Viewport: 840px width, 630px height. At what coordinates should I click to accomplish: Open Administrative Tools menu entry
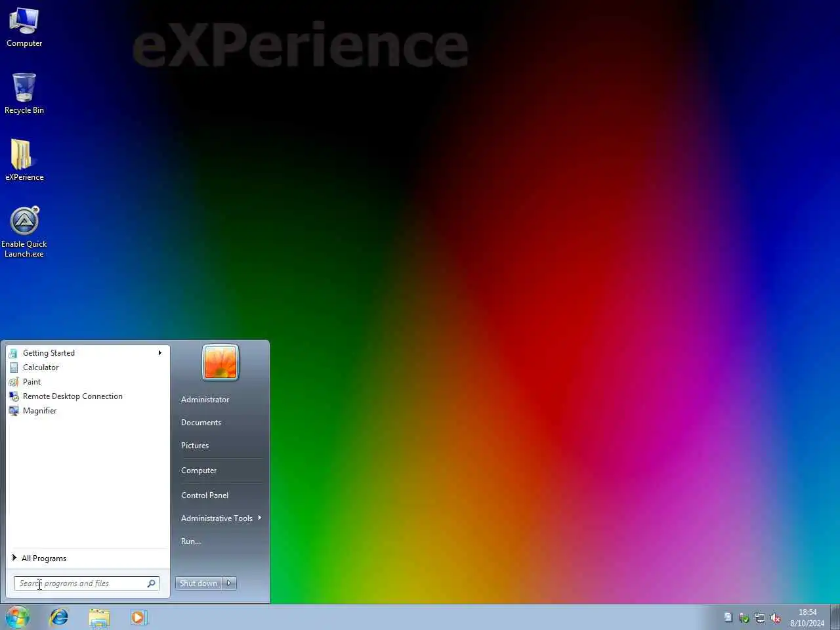pyautogui.click(x=217, y=518)
